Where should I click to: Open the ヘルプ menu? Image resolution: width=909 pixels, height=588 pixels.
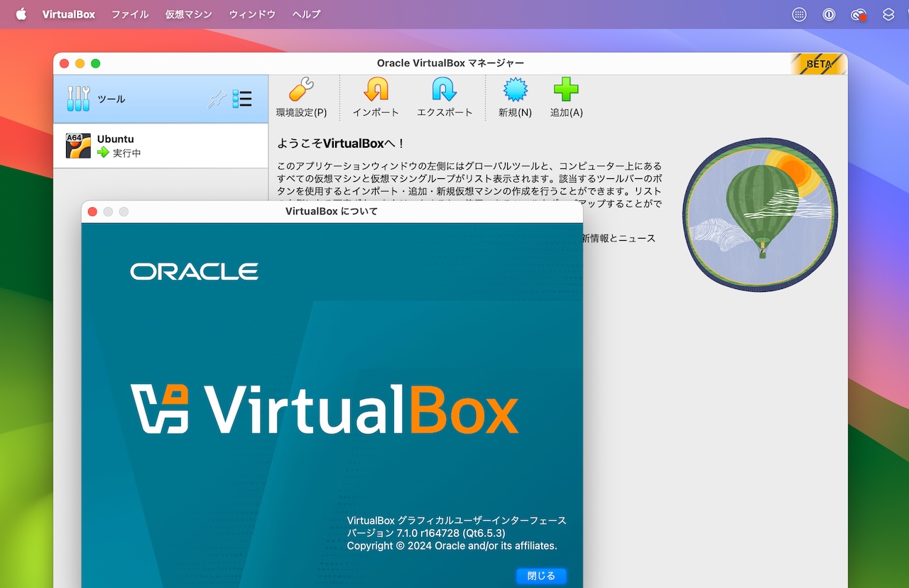pyautogui.click(x=306, y=14)
